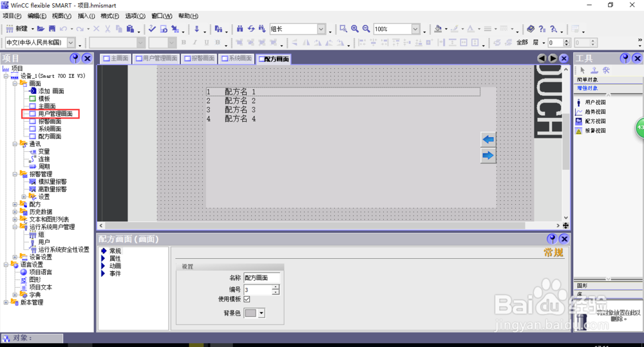Zoom out with the magnifier minus icon
This screenshot has height=347, width=644.
366,29
